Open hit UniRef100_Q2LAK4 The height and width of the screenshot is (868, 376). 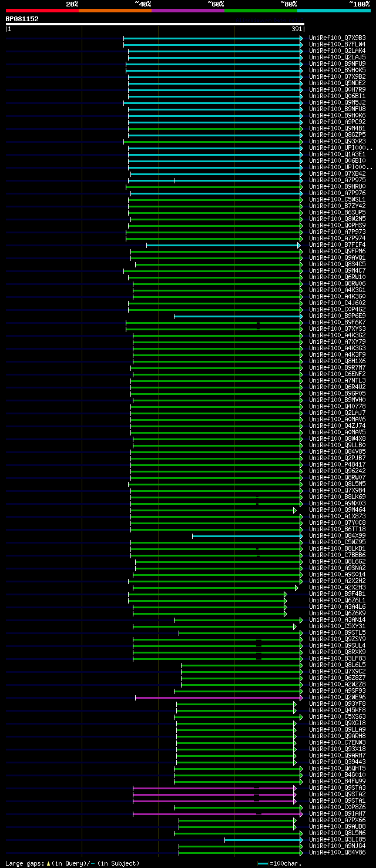pos(337,51)
